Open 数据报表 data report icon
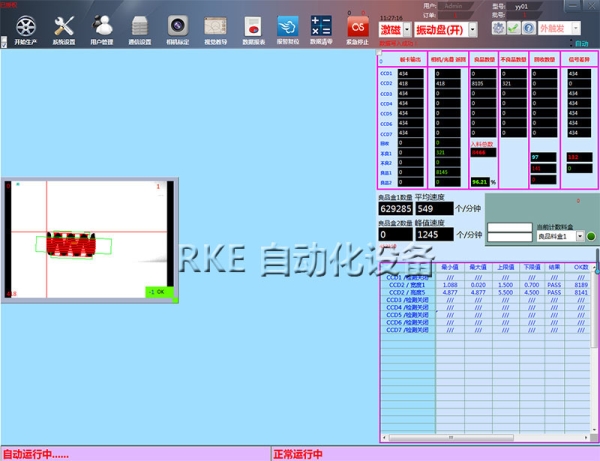The width and height of the screenshot is (600, 461). coord(253,27)
